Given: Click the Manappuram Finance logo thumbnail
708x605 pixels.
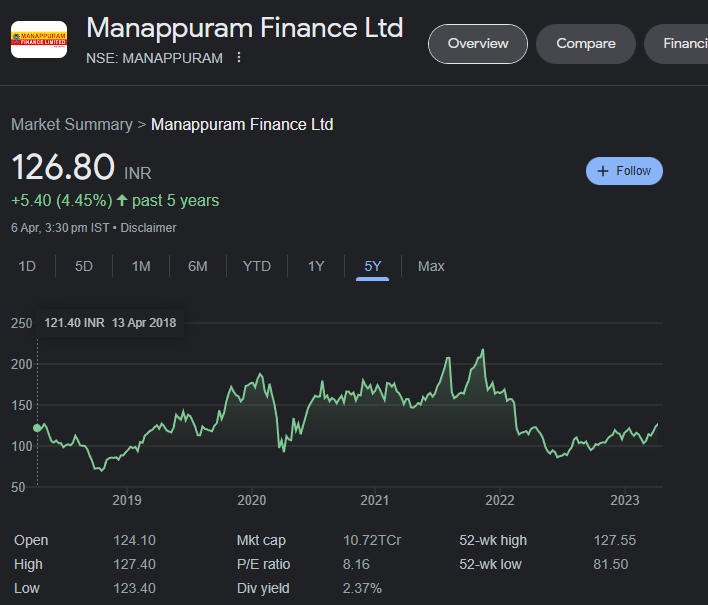Looking at the screenshot, I should pos(39,39).
